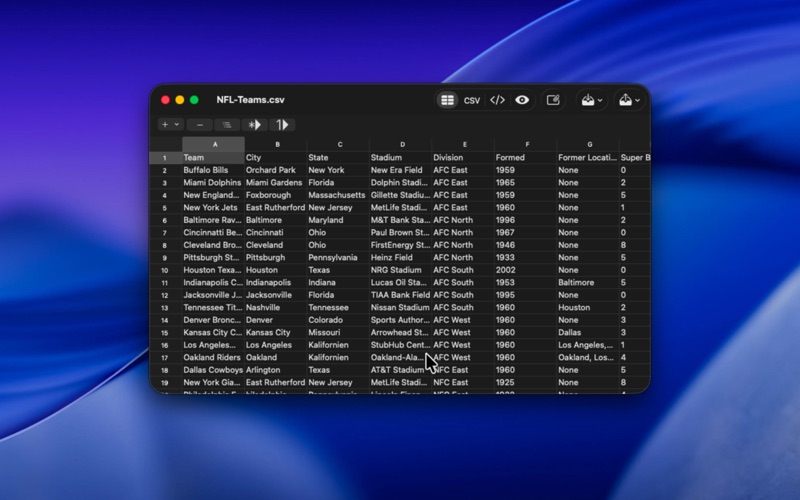Select row 17 header
Viewport: 800px width, 500px height.
click(165, 358)
